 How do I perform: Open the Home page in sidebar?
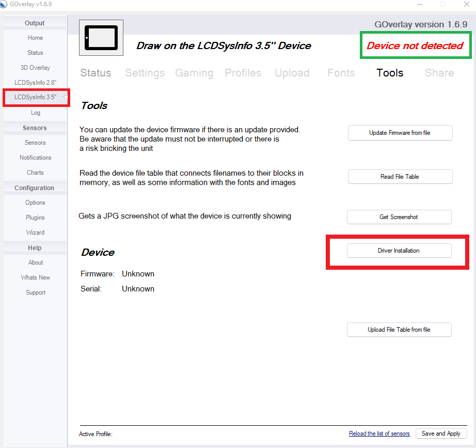coord(35,38)
